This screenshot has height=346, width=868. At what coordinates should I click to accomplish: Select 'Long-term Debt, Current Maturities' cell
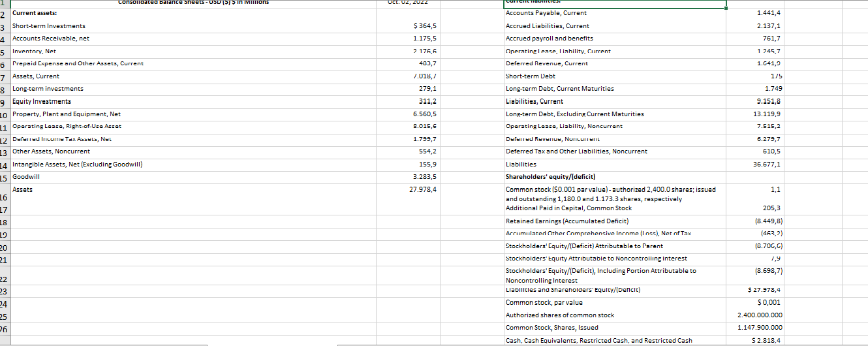pyautogui.click(x=615, y=88)
